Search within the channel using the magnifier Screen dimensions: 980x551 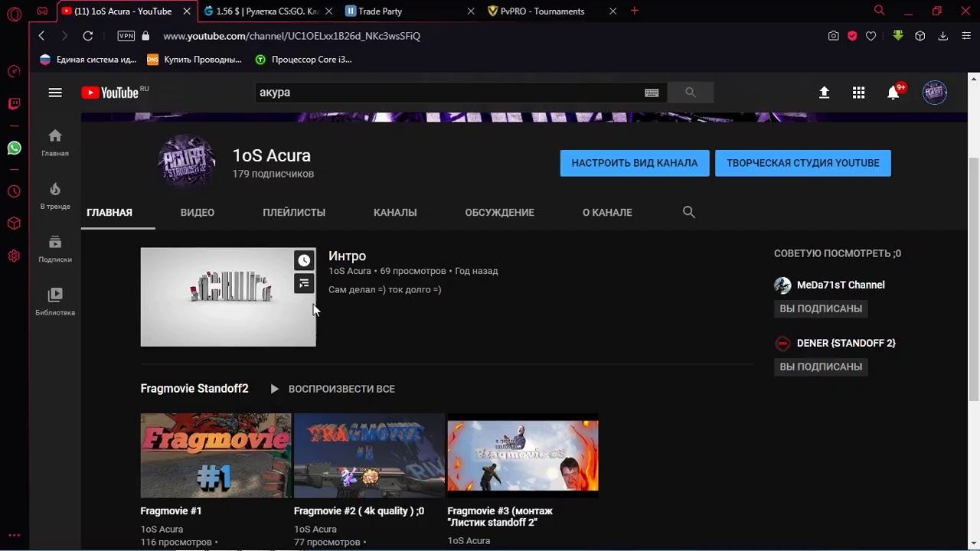(689, 212)
